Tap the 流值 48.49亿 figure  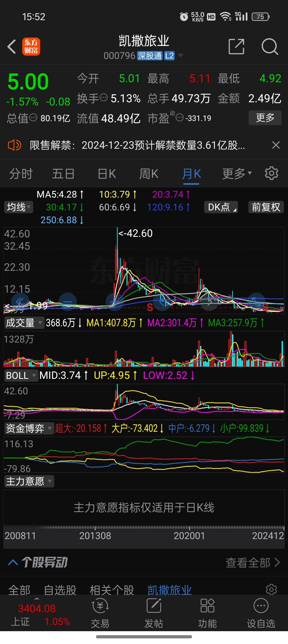109,118
